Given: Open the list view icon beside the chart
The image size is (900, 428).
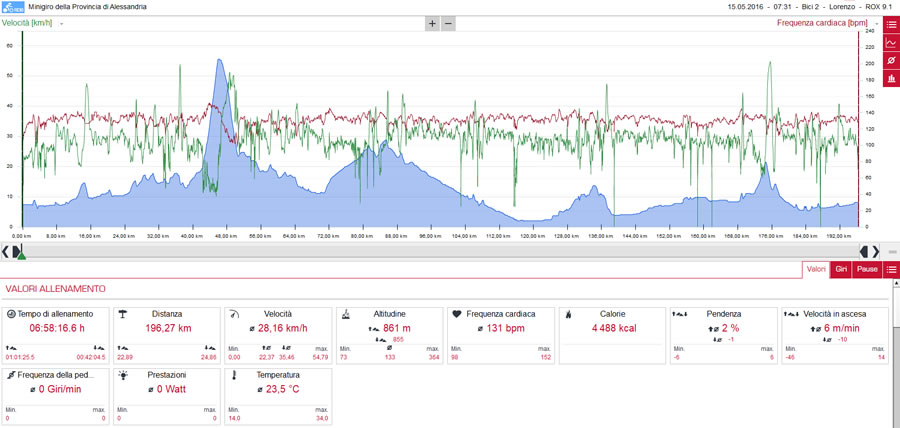Looking at the screenshot, I should [891, 24].
